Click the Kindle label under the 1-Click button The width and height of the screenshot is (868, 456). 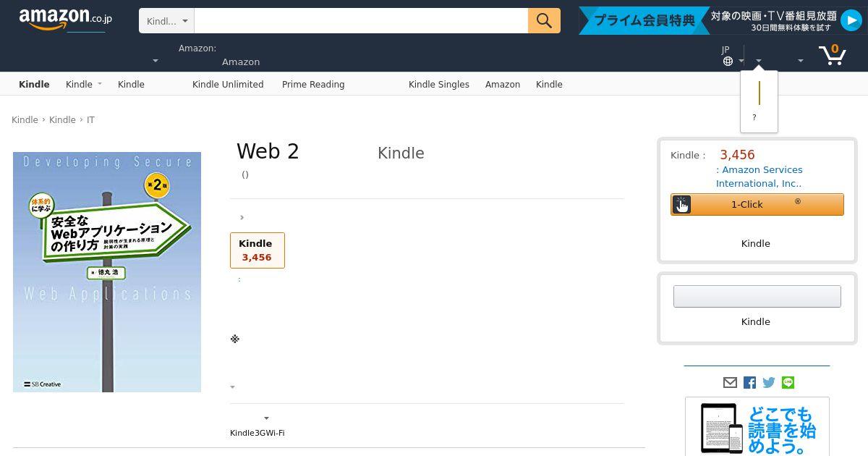coord(755,244)
